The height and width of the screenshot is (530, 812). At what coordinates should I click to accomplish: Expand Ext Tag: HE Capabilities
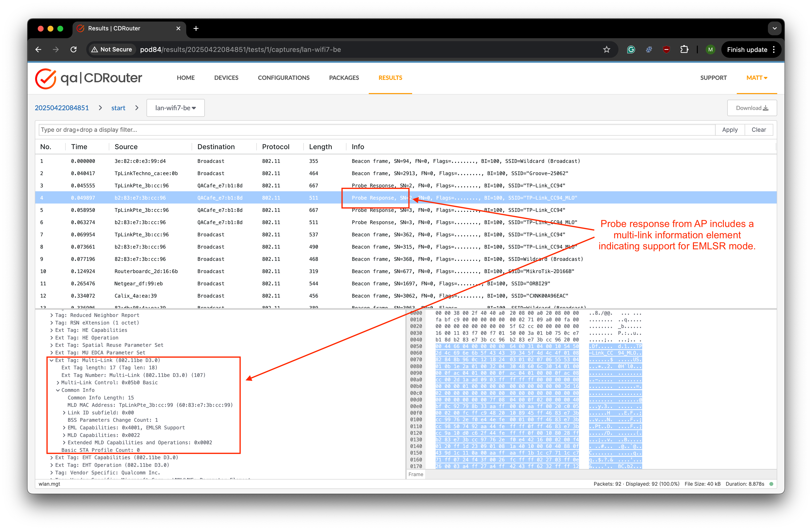click(51, 330)
